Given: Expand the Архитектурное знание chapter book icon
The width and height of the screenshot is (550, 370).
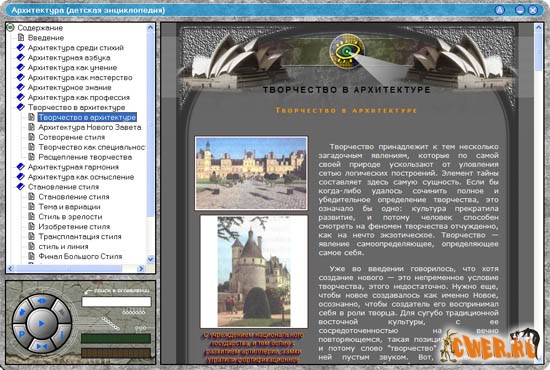Looking at the screenshot, I should pyautogui.click(x=21, y=87).
